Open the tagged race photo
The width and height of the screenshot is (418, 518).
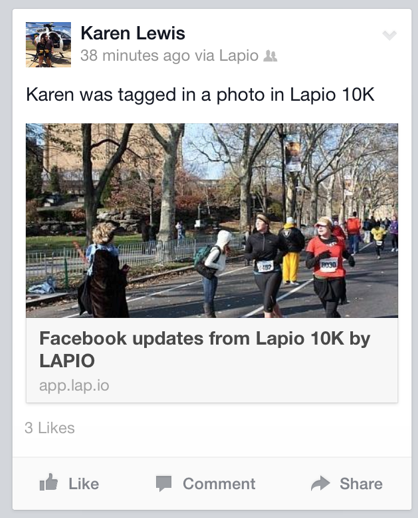coord(212,220)
